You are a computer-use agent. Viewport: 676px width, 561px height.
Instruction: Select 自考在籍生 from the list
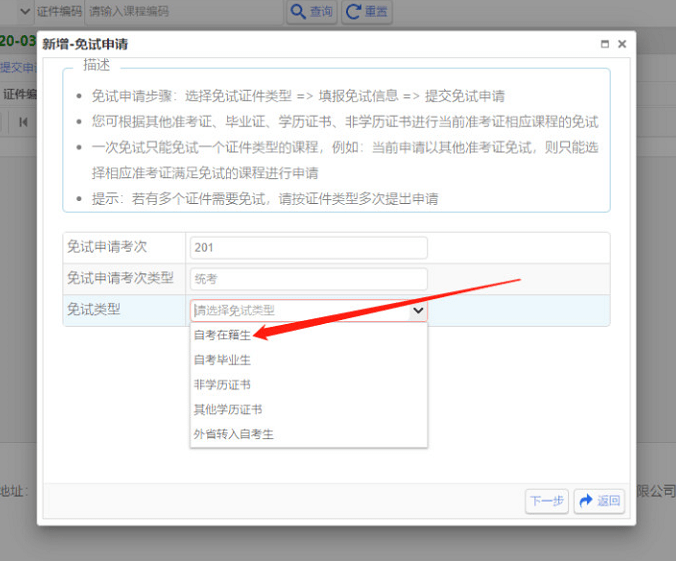point(309,335)
